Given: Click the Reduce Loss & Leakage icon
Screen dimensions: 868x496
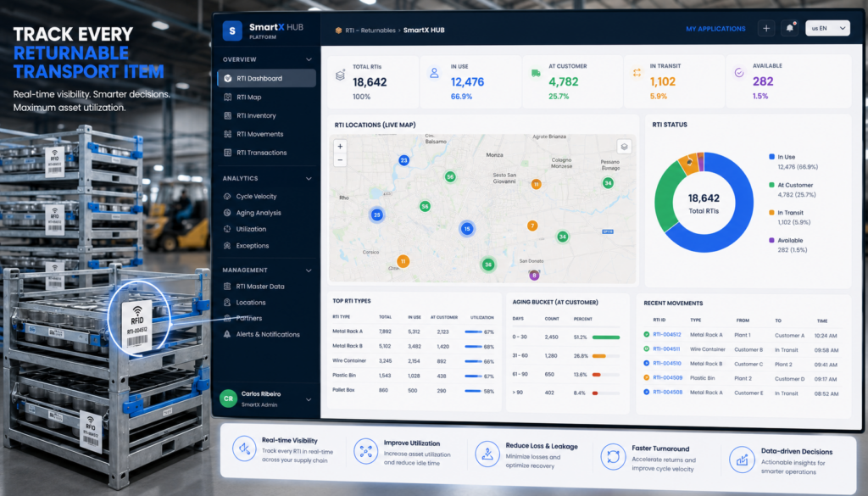Looking at the screenshot, I should click(487, 454).
